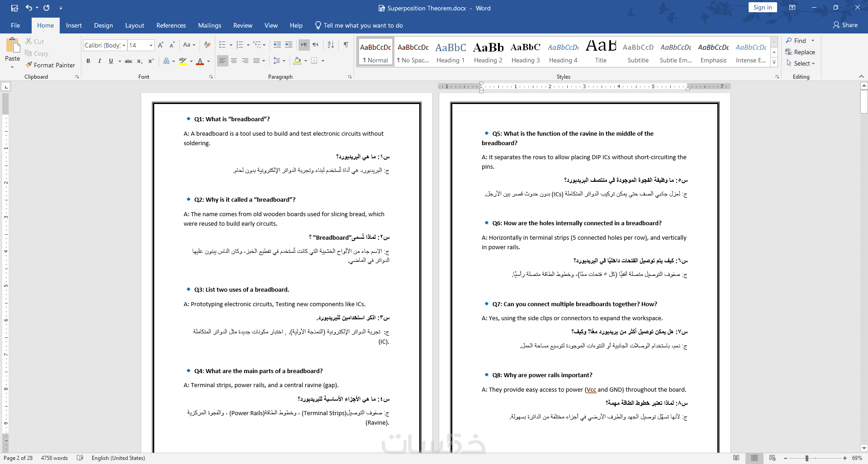
Task: Click the Share button
Action: tap(845, 25)
